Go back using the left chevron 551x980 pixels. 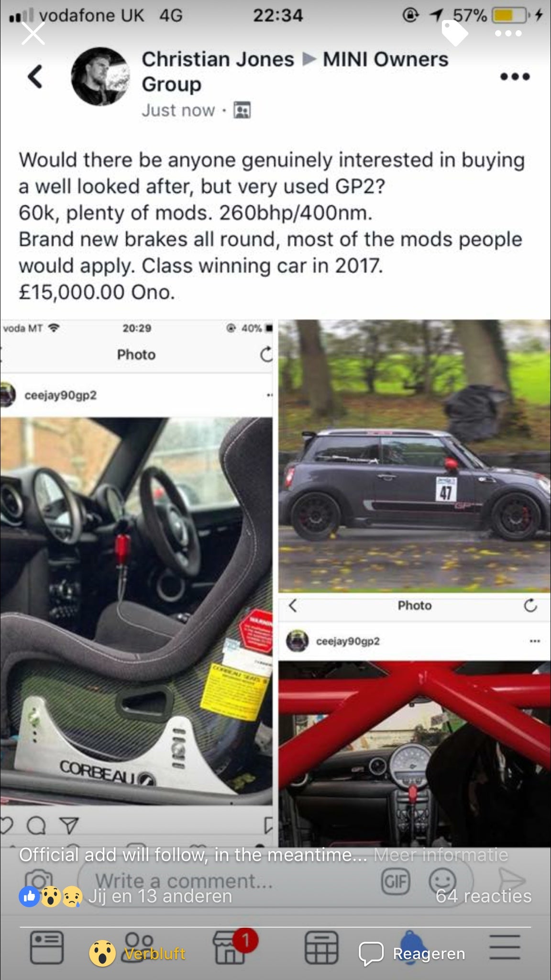35,77
